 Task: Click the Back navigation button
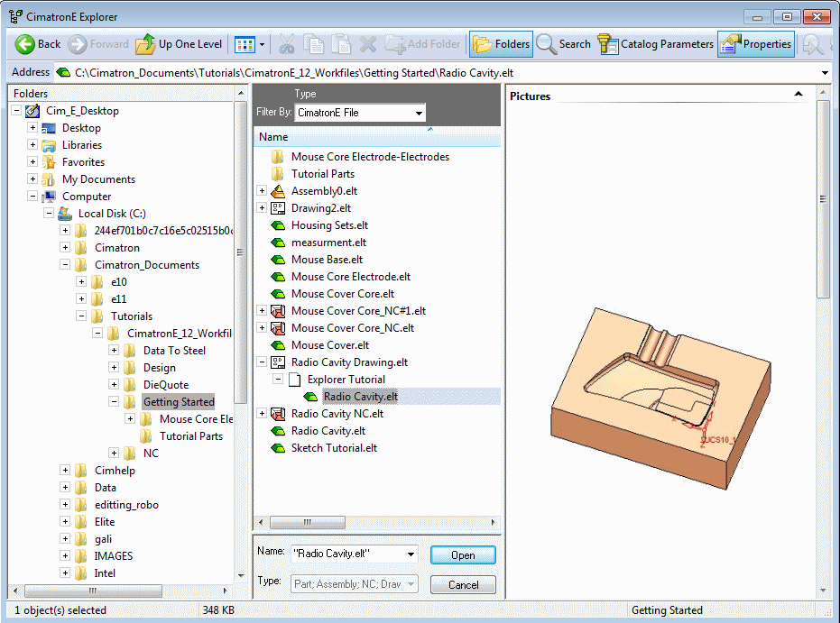point(38,43)
